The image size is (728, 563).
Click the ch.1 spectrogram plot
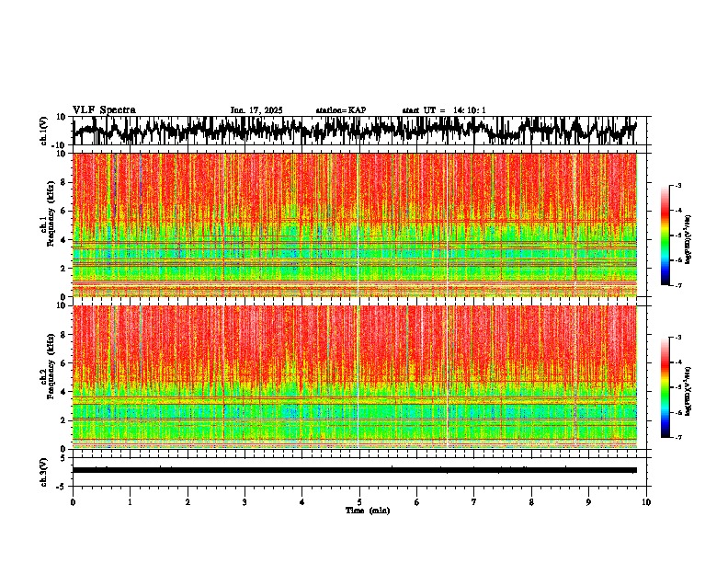tap(355, 224)
